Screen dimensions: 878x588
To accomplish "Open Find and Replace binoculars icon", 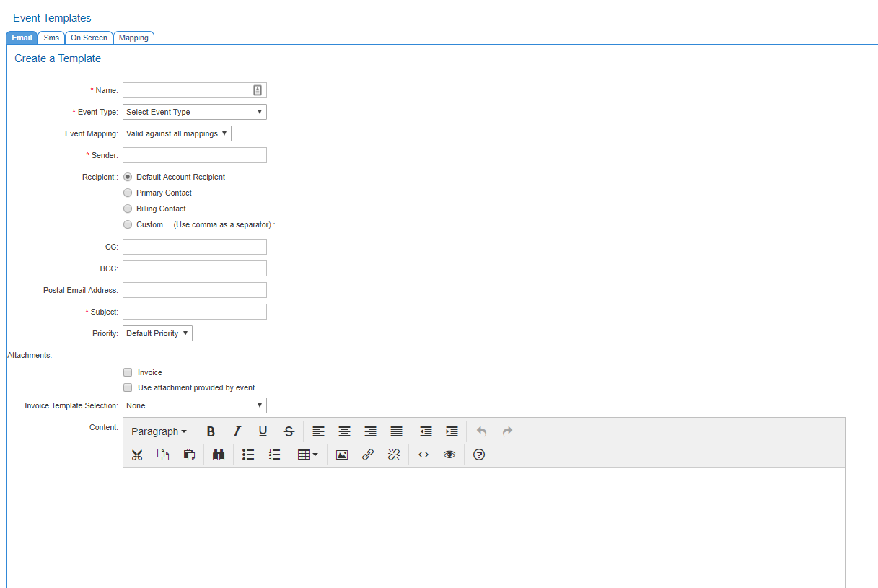I will (219, 455).
